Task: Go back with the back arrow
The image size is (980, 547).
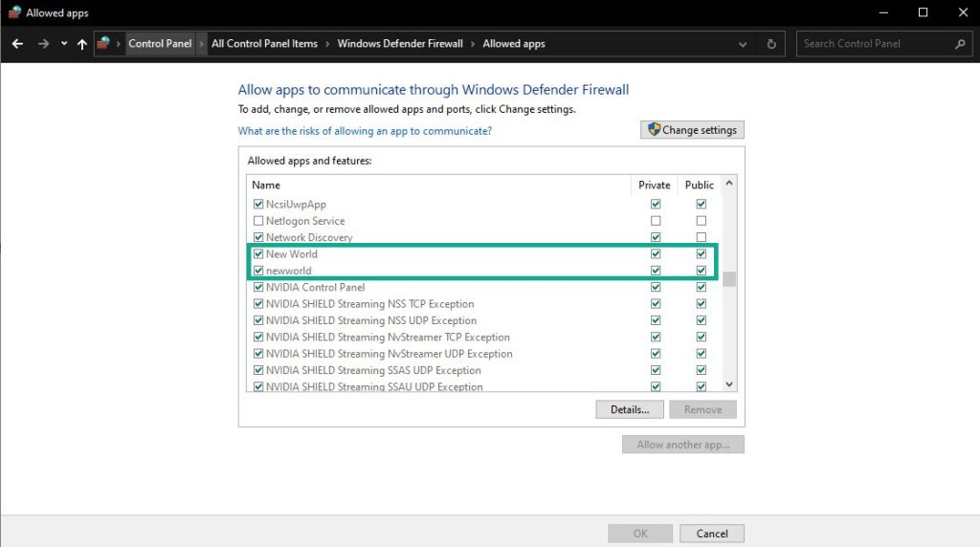Action: pyautogui.click(x=17, y=44)
